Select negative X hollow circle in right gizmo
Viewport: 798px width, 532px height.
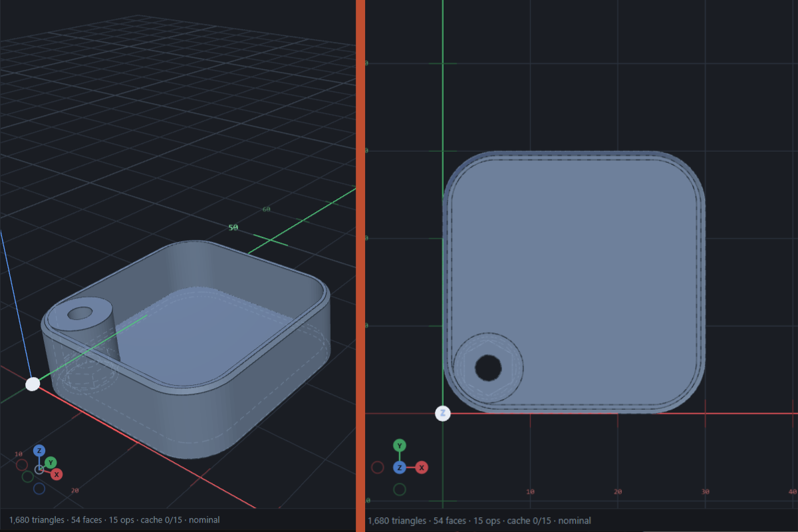(378, 467)
